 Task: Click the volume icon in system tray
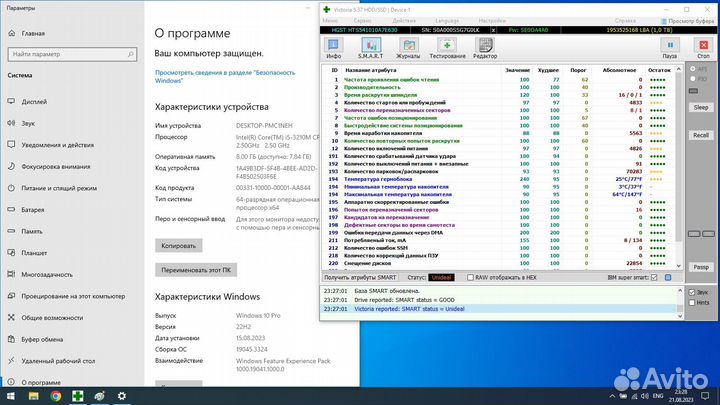645,396
